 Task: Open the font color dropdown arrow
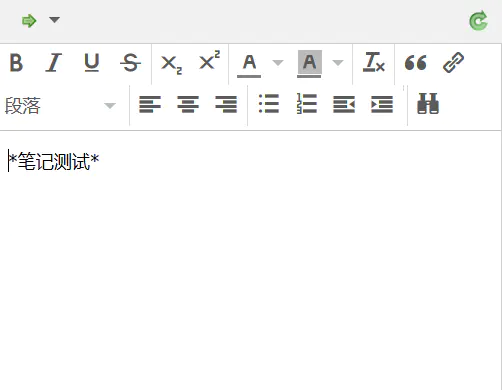(278, 62)
